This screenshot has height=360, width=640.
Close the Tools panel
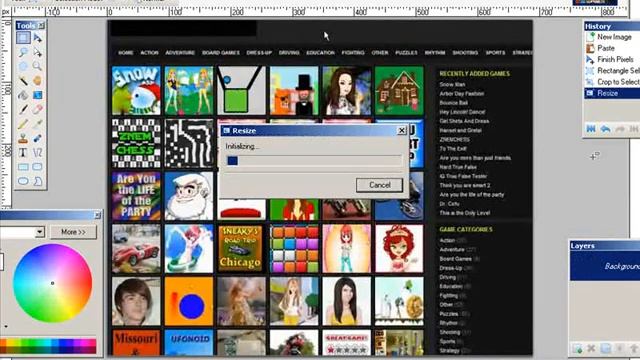tap(41, 25)
